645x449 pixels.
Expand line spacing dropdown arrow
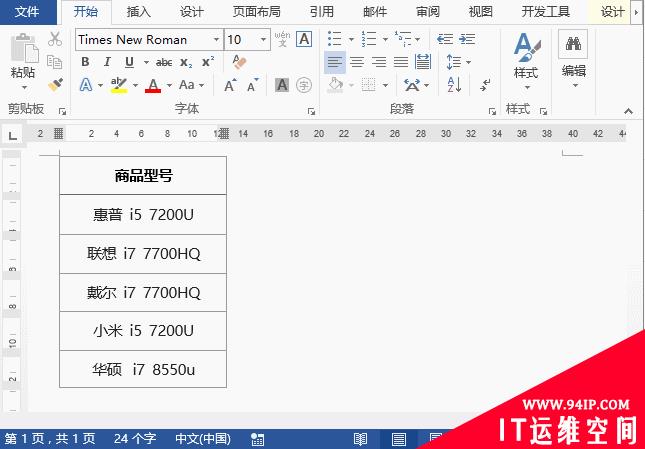click(x=469, y=62)
